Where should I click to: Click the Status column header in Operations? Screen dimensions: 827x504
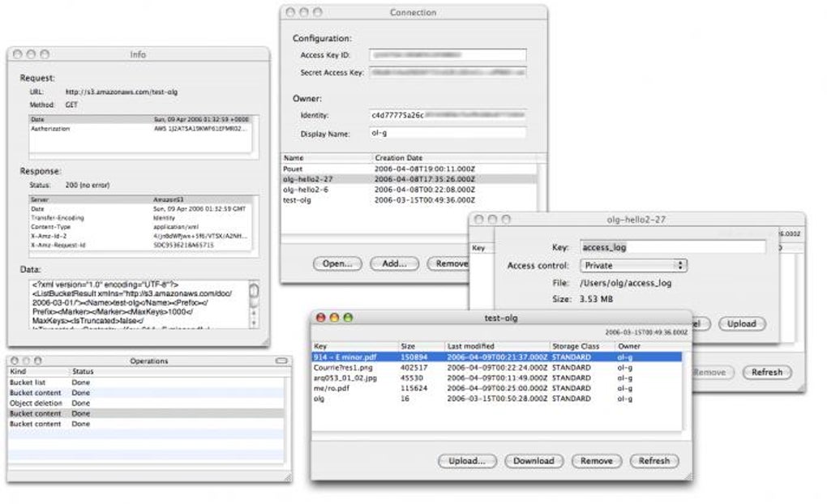click(x=179, y=372)
